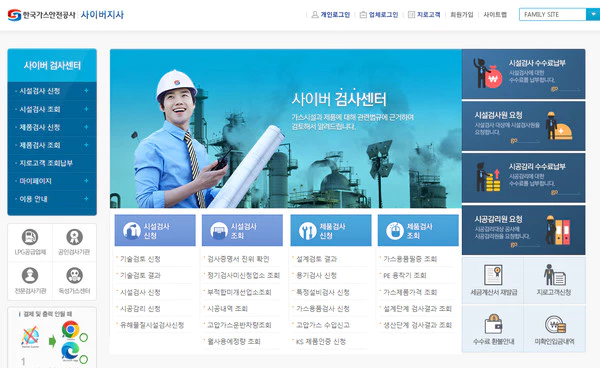Open 세금계산서 재발급 icon

[x=493, y=275]
